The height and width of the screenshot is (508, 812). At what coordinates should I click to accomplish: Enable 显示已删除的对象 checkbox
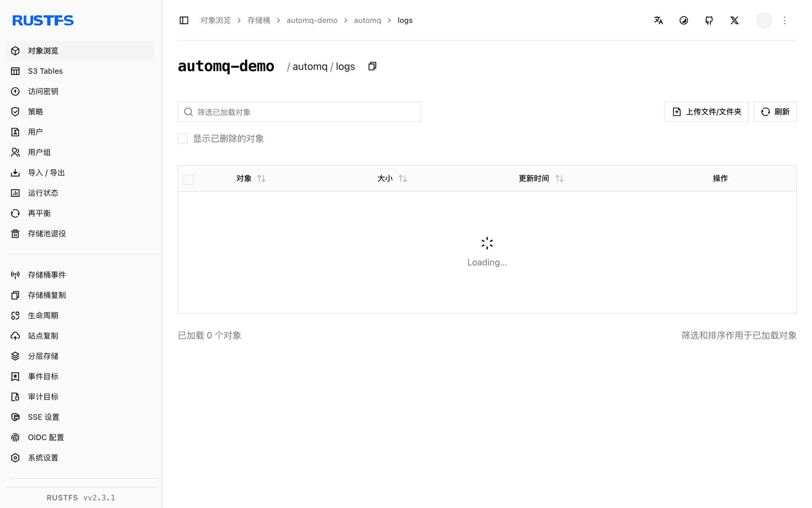point(183,139)
